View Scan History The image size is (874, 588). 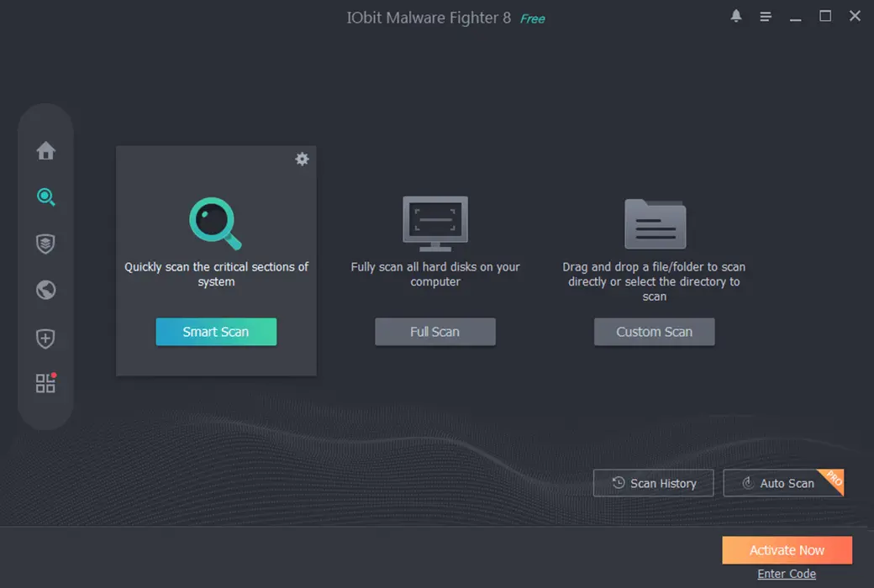point(653,483)
